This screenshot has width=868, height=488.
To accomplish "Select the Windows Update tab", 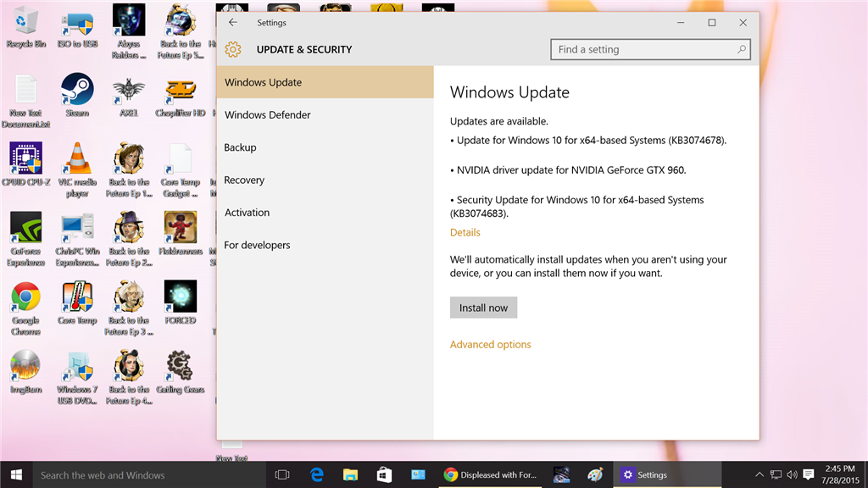I will (325, 82).
